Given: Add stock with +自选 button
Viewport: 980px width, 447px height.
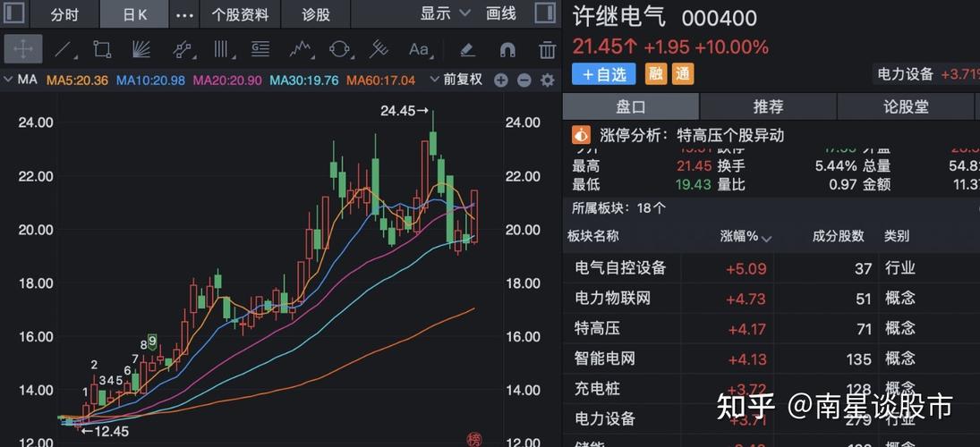Looking at the screenshot, I should click(604, 74).
